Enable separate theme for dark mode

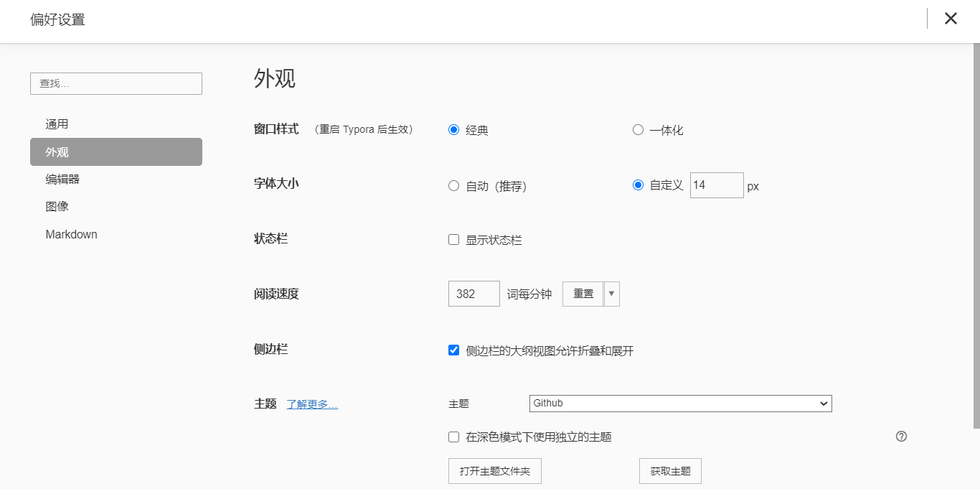(x=453, y=437)
